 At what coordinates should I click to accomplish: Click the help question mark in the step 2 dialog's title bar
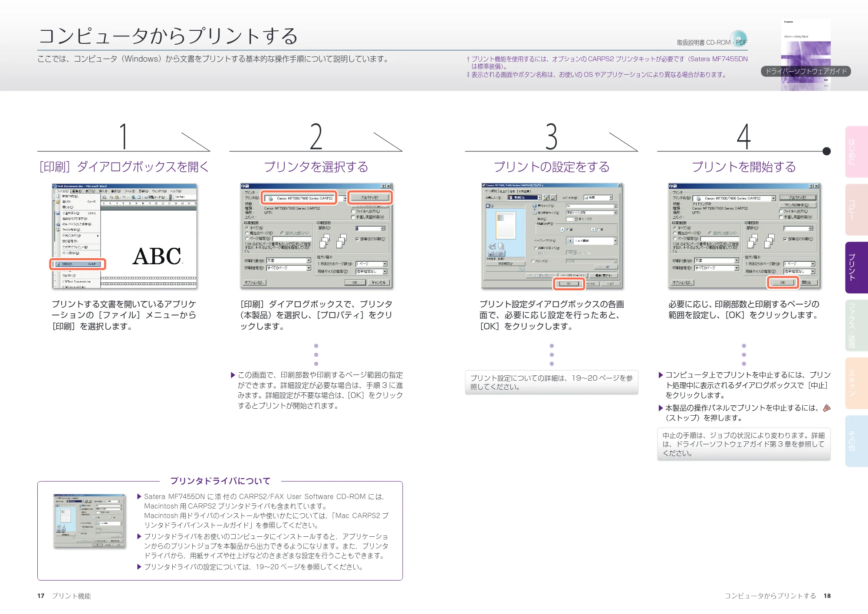click(383, 186)
